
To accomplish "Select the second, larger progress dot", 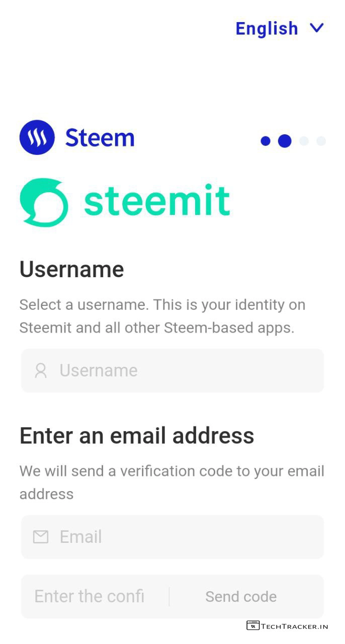I will [285, 141].
